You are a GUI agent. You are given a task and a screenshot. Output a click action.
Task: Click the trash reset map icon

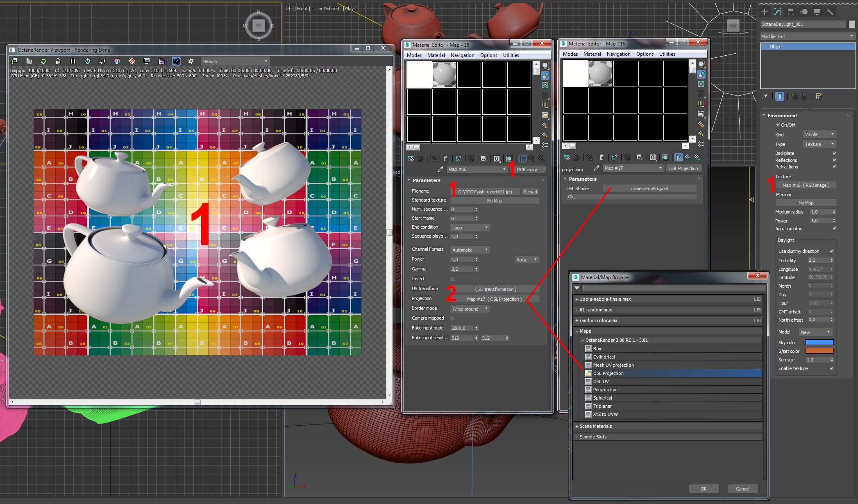(x=445, y=159)
